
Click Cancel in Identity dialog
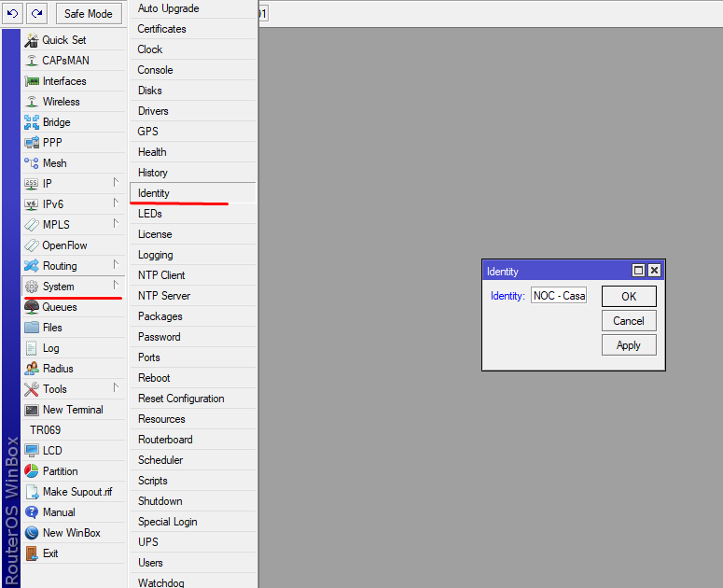pyautogui.click(x=629, y=321)
